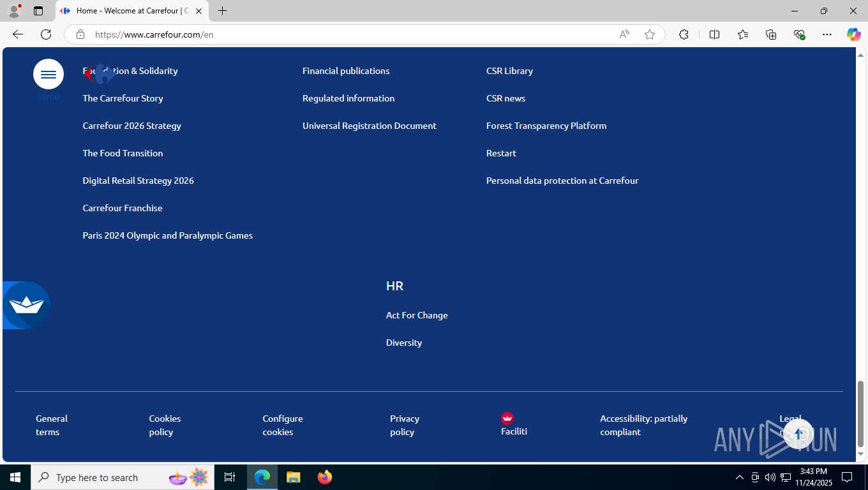Screen dimensions: 868x490
Task: Open File Explorer from taskbar
Action: [x=294, y=477]
